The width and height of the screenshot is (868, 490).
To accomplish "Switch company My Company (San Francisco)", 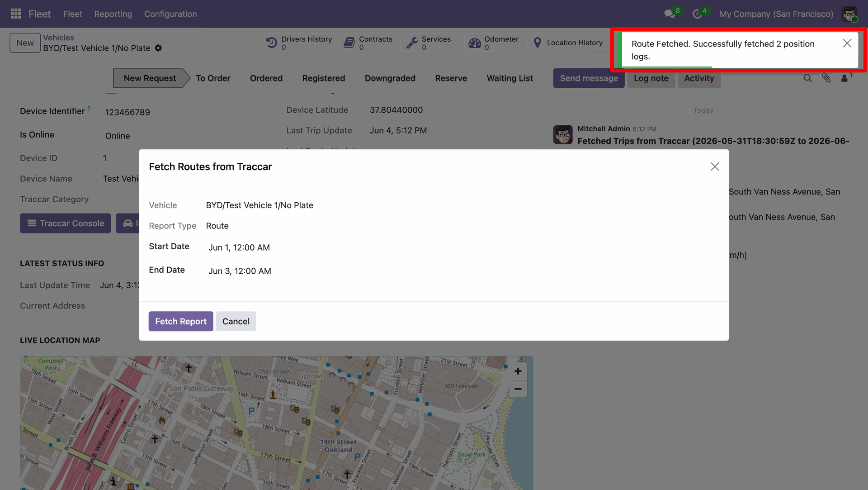I will (x=776, y=14).
